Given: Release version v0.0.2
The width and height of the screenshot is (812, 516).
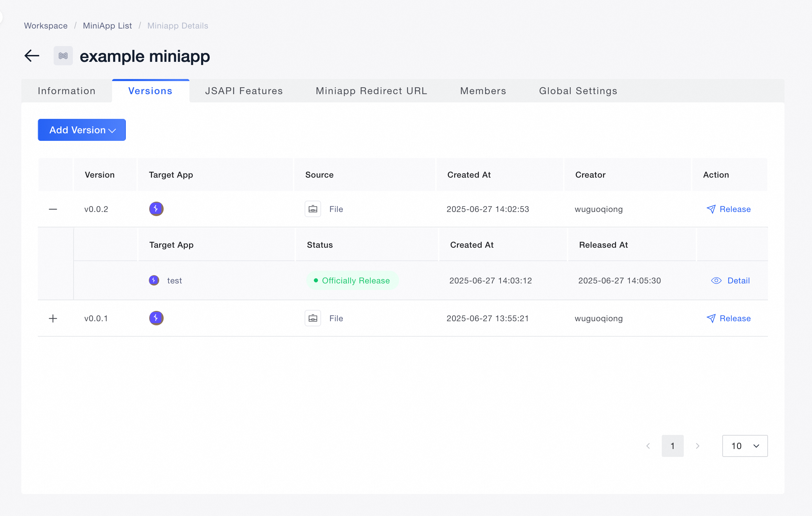Looking at the screenshot, I should coord(729,209).
